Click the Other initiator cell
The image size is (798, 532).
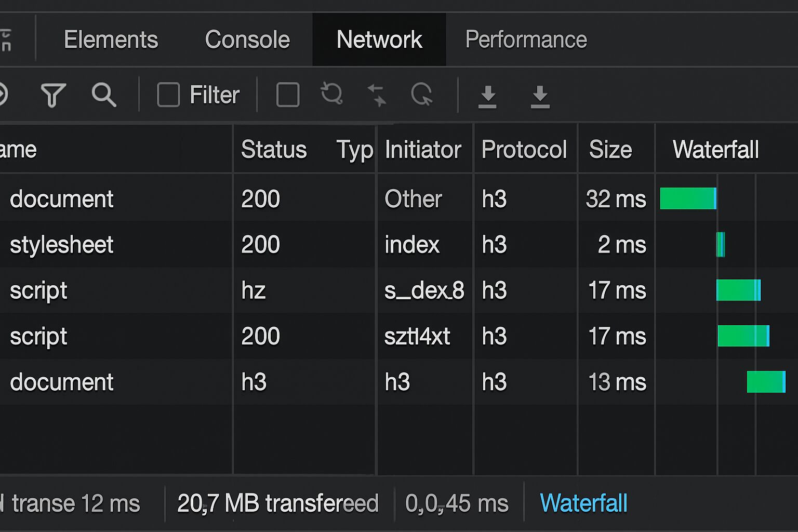pyautogui.click(x=413, y=198)
